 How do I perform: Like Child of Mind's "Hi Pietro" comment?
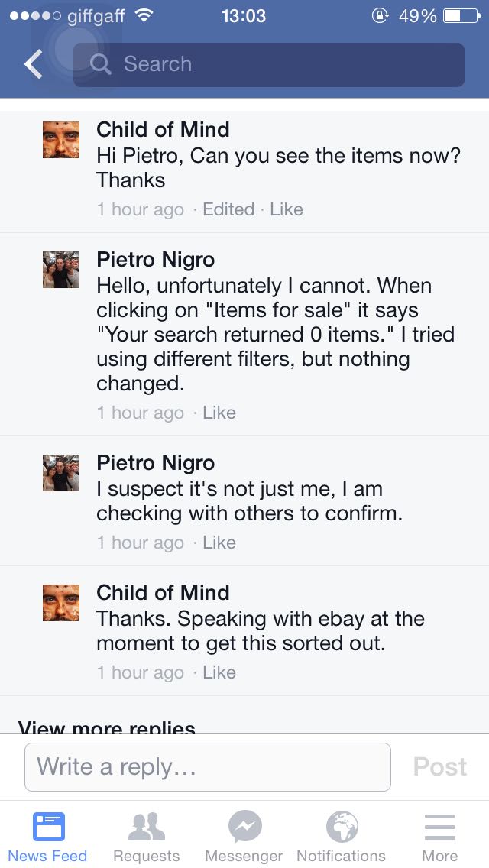click(287, 209)
